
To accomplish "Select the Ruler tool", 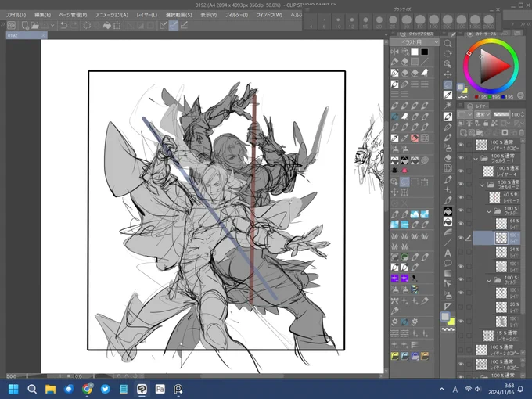I will click(448, 306).
